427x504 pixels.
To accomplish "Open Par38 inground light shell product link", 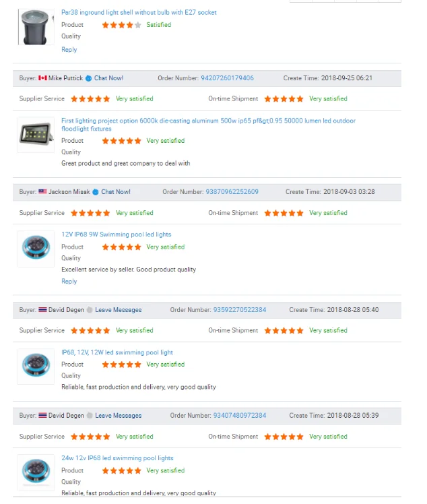I will pyautogui.click(x=139, y=12).
